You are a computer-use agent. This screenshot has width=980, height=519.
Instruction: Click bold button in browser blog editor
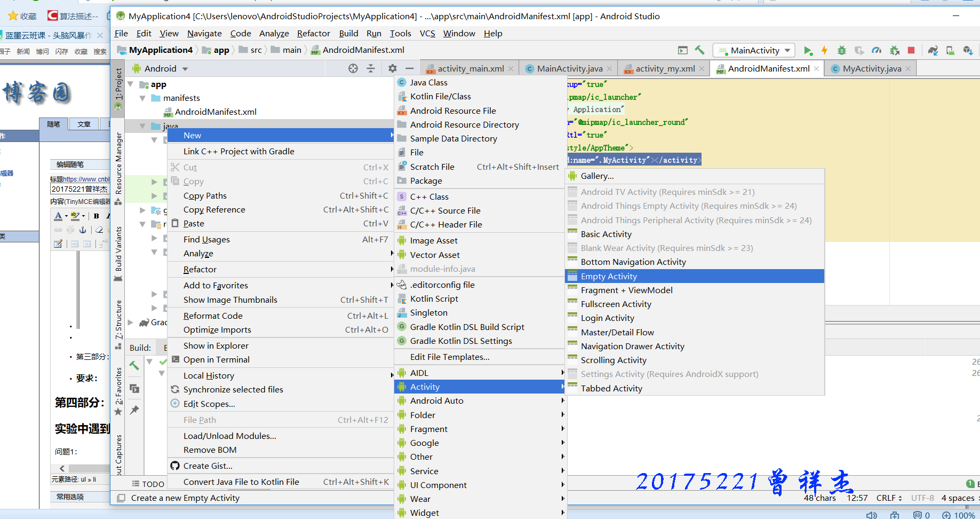coord(96,216)
